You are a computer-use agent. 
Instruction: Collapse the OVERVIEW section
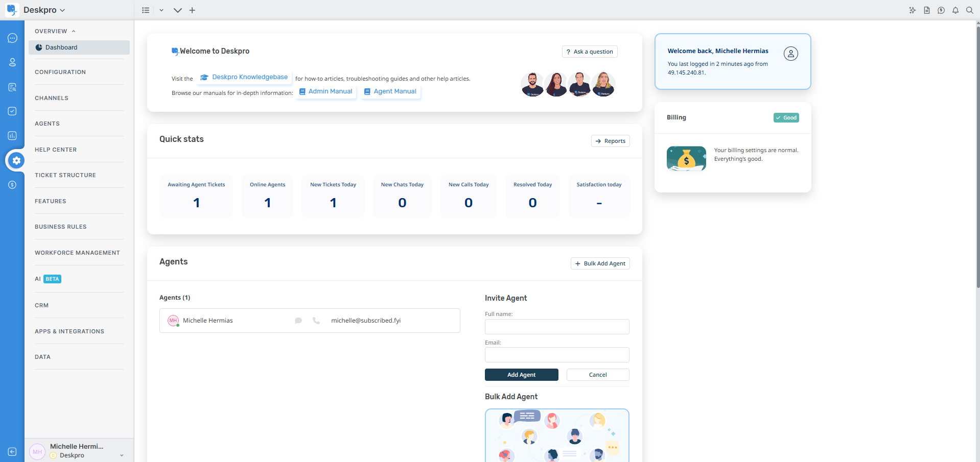tap(55, 31)
